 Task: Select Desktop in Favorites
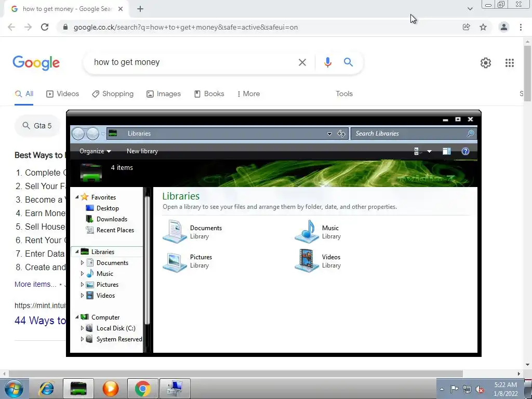tap(108, 208)
